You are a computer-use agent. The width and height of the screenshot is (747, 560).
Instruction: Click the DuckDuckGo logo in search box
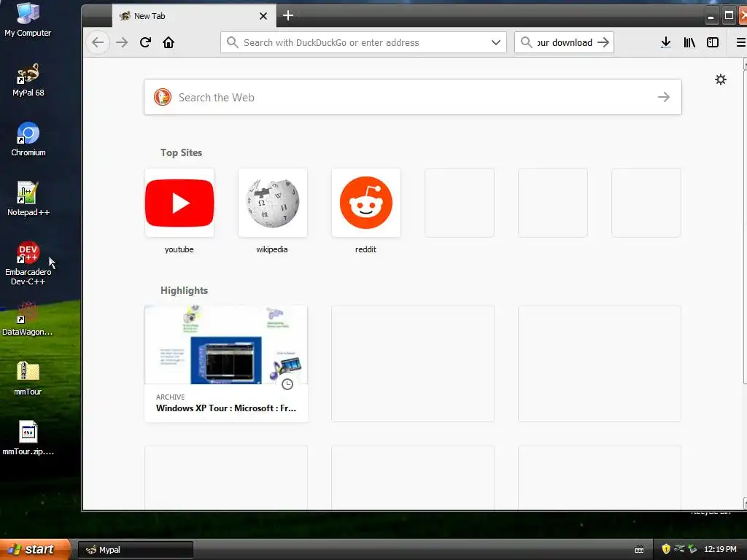tap(163, 97)
